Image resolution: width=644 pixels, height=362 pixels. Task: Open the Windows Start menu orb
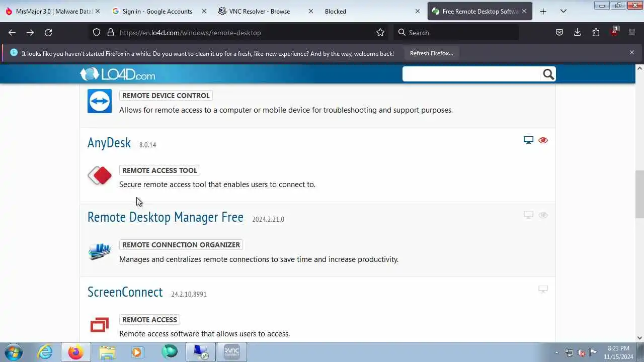[14, 352]
